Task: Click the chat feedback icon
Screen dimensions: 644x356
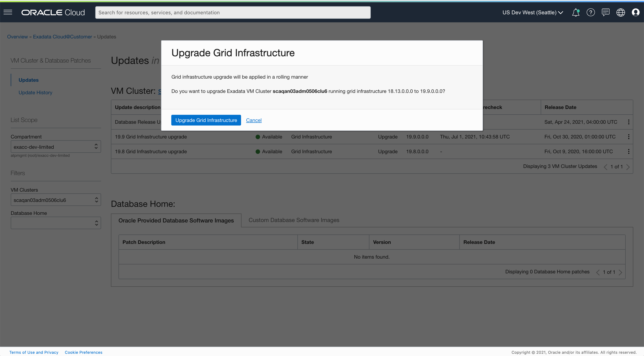Action: (606, 12)
